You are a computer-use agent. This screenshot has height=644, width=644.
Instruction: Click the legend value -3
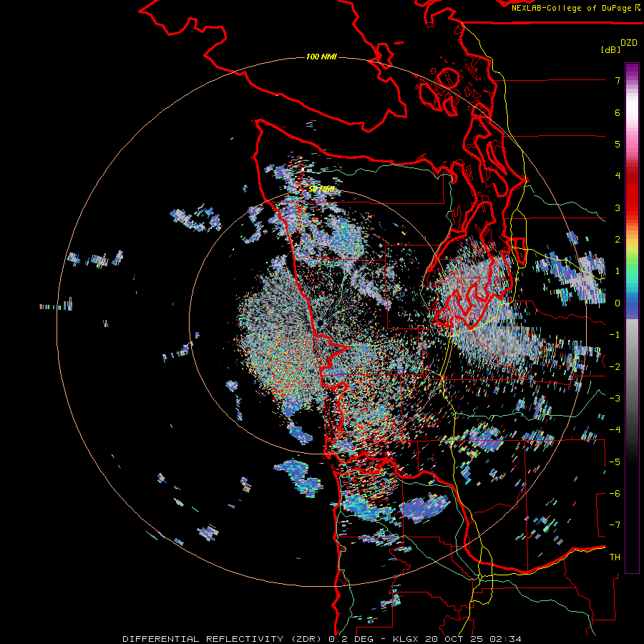coord(615,399)
